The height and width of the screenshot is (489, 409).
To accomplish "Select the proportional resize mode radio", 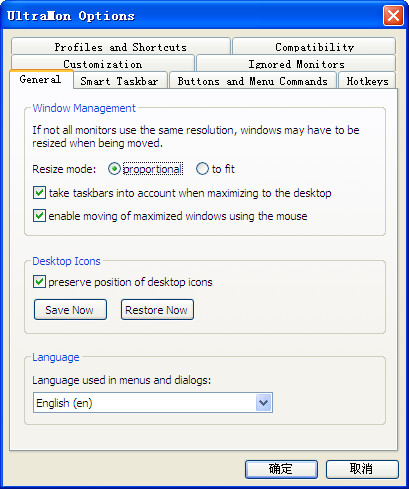I will (114, 169).
